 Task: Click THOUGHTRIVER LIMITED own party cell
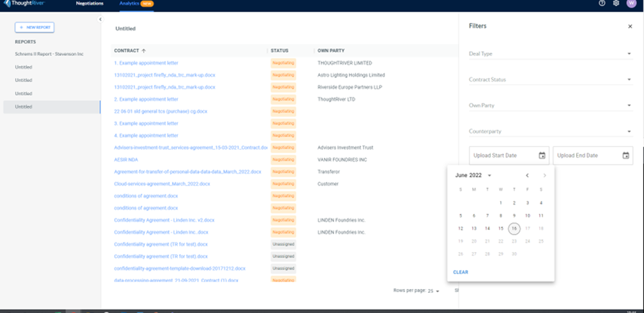point(345,63)
